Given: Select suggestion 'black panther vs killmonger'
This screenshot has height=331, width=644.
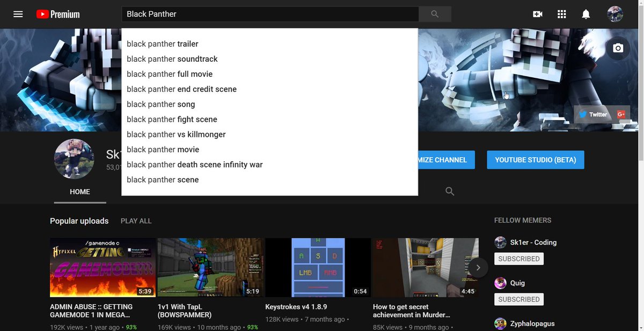Looking at the screenshot, I should pyautogui.click(x=269, y=134).
